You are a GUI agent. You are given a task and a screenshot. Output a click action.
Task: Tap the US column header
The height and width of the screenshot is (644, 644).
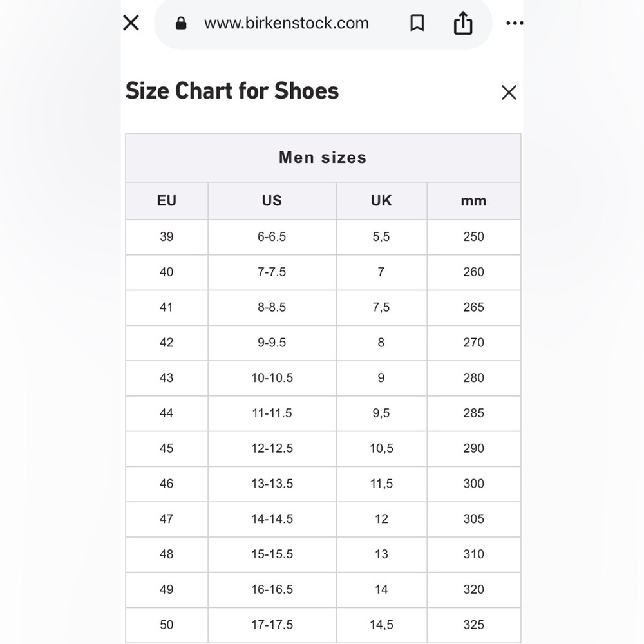pos(272,201)
